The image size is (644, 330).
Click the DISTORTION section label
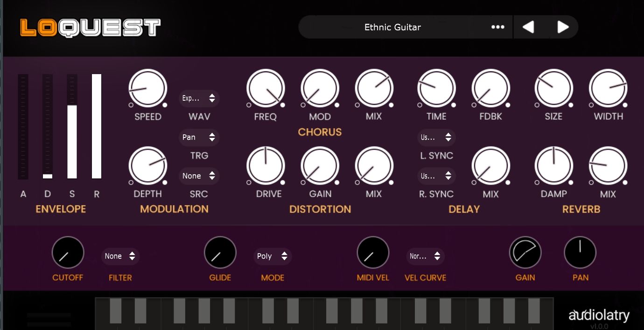320,209
